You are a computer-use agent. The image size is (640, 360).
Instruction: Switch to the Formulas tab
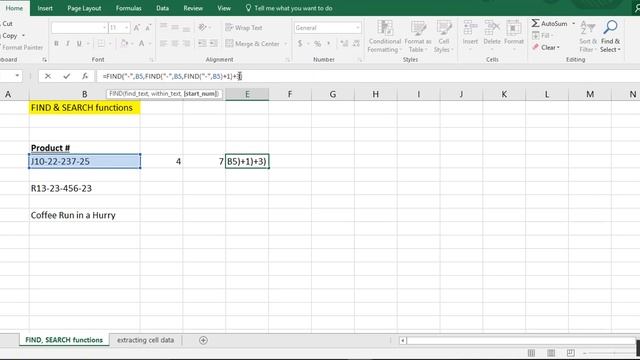(129, 8)
